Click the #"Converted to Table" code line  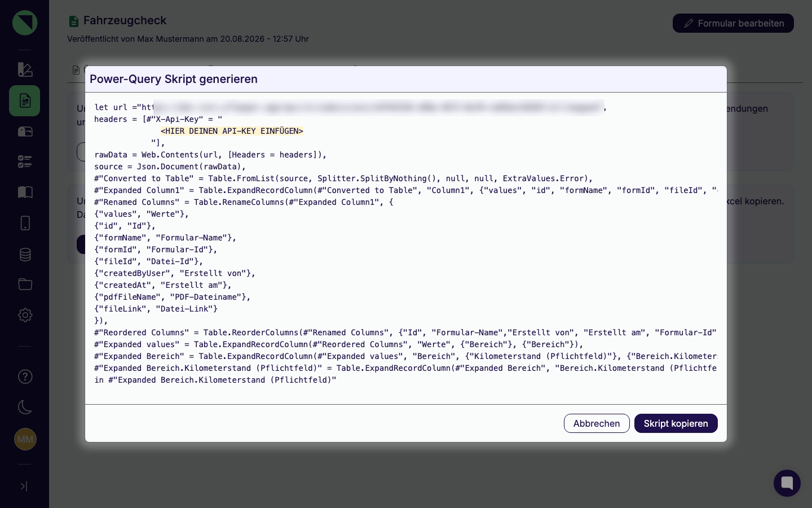pos(343,178)
